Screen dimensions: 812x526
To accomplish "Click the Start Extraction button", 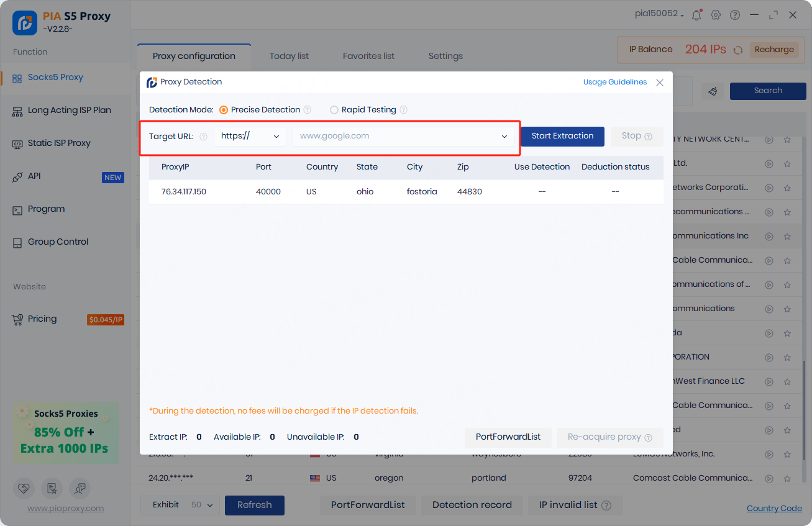I will pyautogui.click(x=562, y=136).
